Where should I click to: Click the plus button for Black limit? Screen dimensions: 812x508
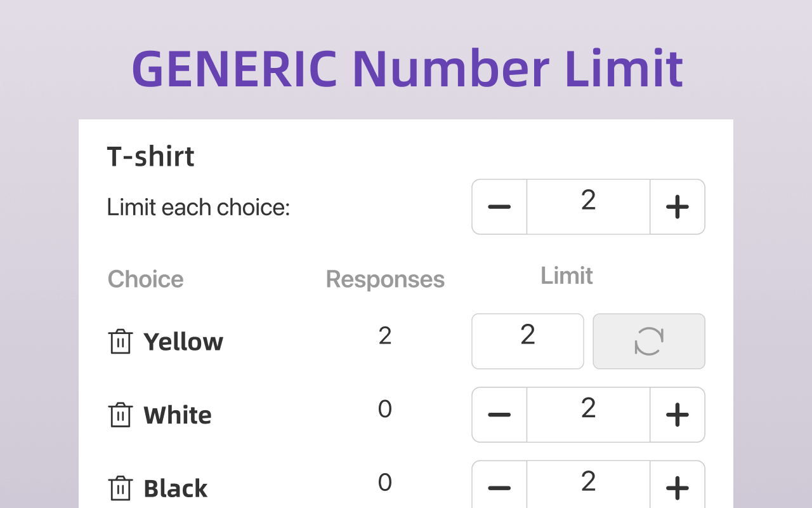point(678,486)
